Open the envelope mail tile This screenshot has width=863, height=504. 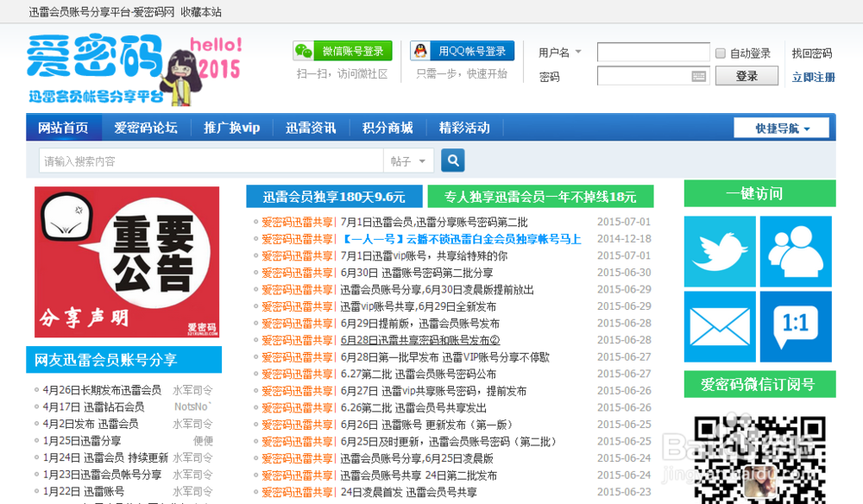click(720, 327)
